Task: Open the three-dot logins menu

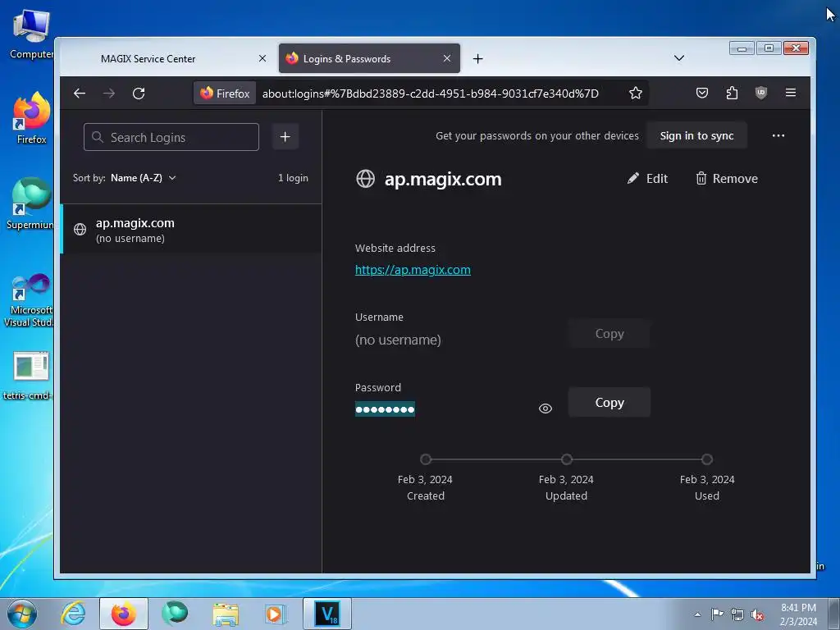Action: 778,135
